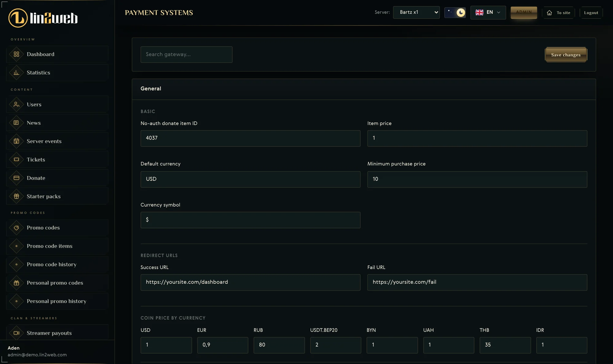Click the THB coin price field
Screen dimensions: 613x364
[x=505, y=345]
